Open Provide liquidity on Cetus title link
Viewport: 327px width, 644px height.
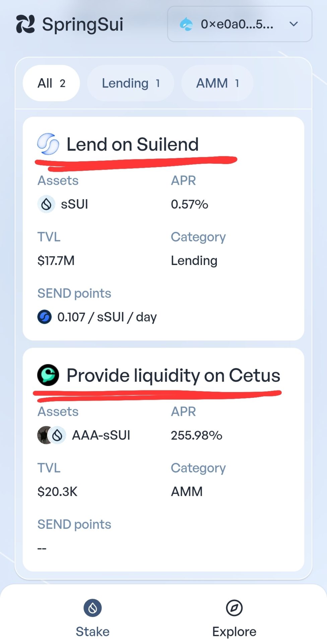[x=173, y=375]
